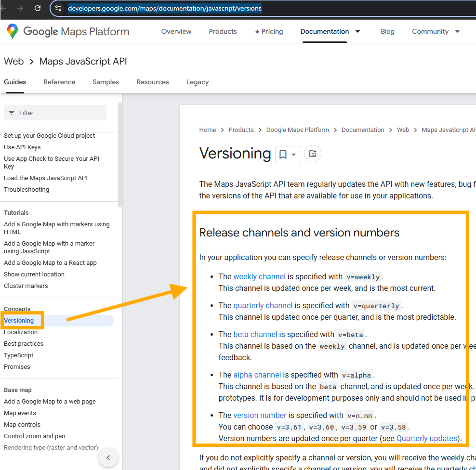Open Control zoom and pan item
The image size is (476, 470).
(x=35, y=436)
